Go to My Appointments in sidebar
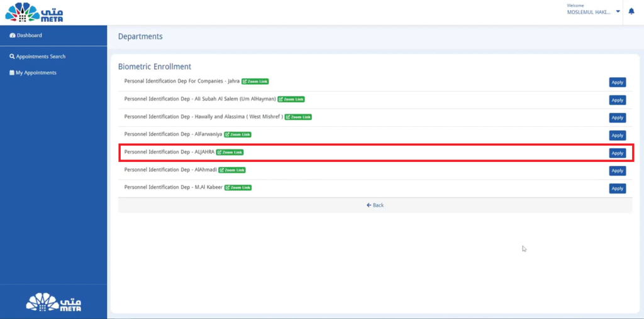 point(36,73)
